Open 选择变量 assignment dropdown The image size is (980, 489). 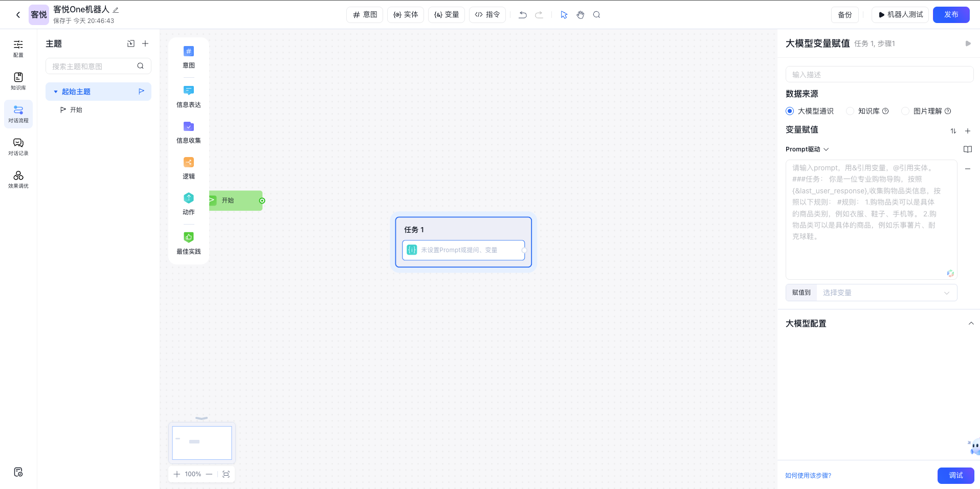point(885,293)
